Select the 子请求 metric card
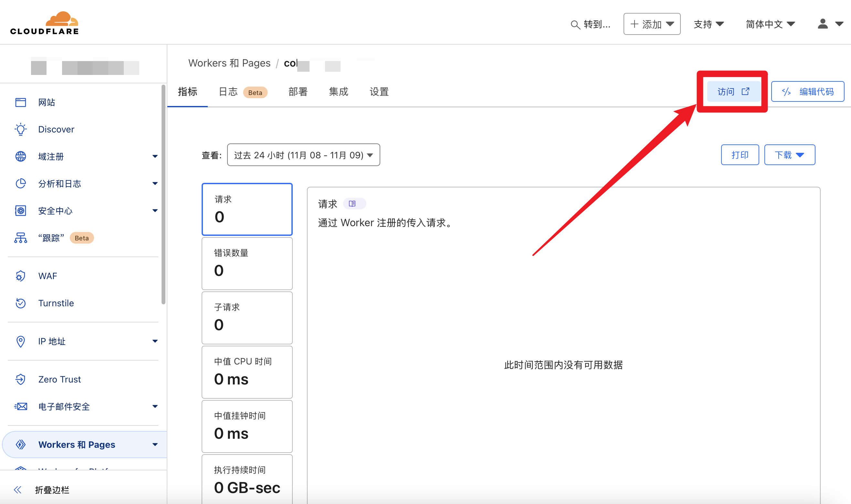851x504 pixels. (247, 318)
